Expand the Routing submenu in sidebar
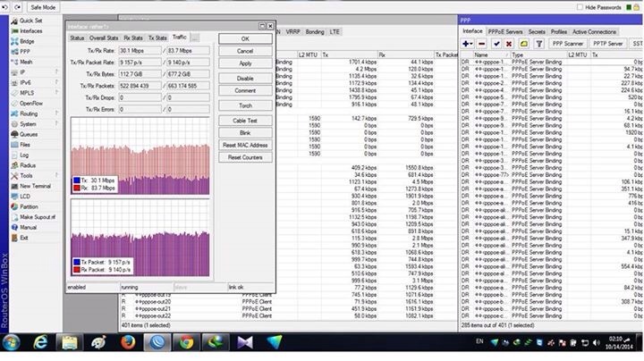Screen dimensions: 644x361 click(x=35, y=113)
